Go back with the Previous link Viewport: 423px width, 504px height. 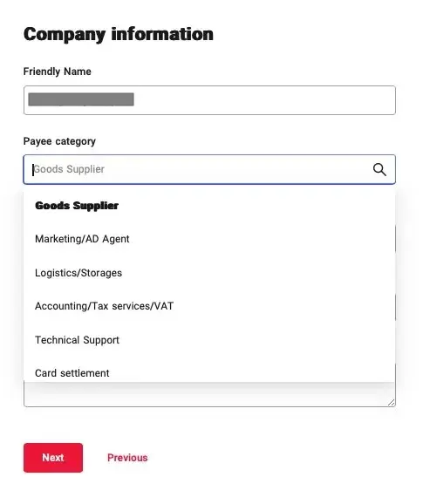(127, 458)
